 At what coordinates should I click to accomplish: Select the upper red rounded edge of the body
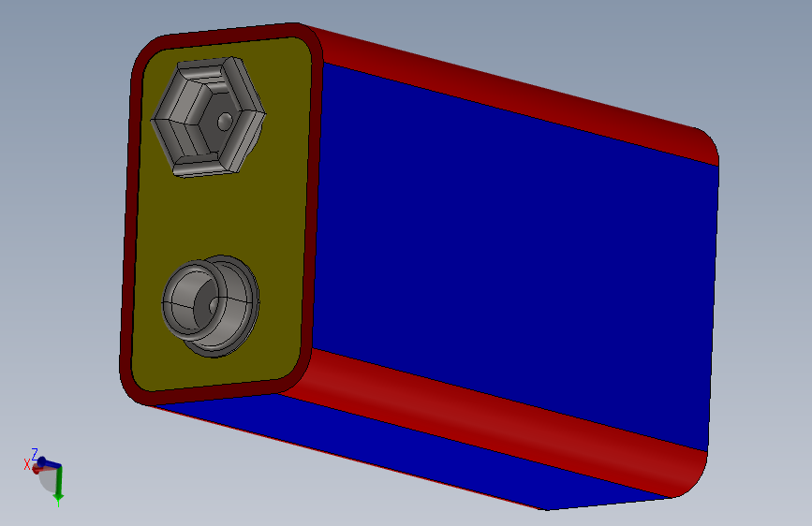(518, 94)
